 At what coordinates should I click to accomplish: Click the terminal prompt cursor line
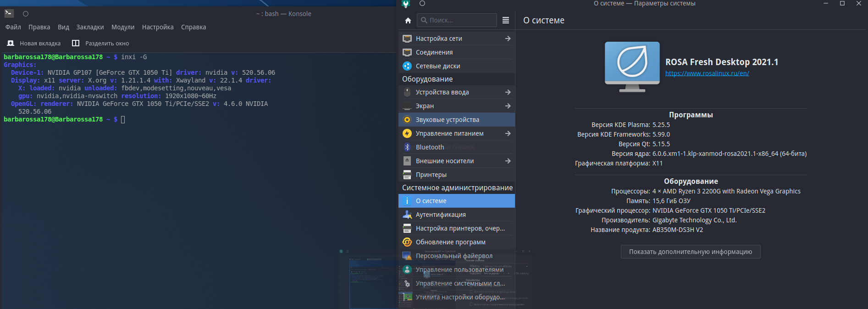[64, 119]
